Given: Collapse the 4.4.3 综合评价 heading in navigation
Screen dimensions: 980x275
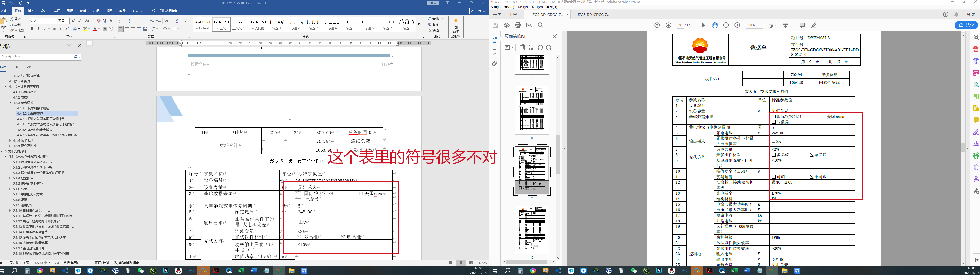Looking at the screenshot, I should [10, 103].
